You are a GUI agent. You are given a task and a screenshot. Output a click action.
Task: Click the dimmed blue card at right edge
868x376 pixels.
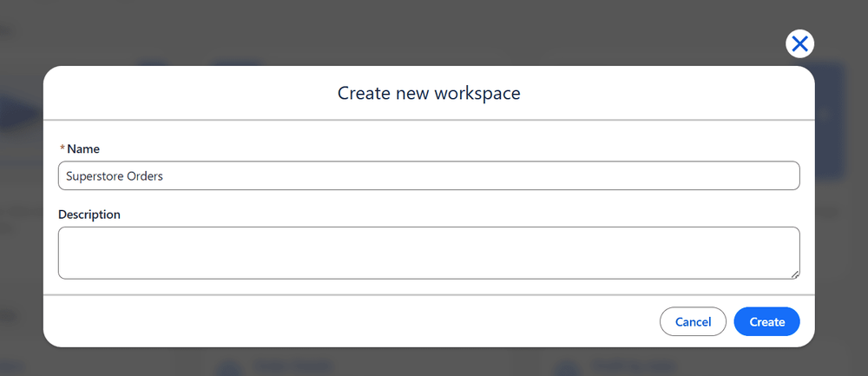[x=832, y=122]
